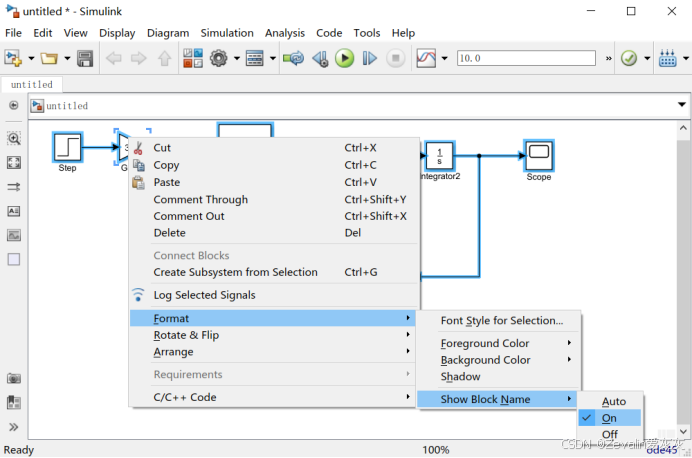
Task: Click the Screenshot camera palette icon
Action: pos(14,379)
